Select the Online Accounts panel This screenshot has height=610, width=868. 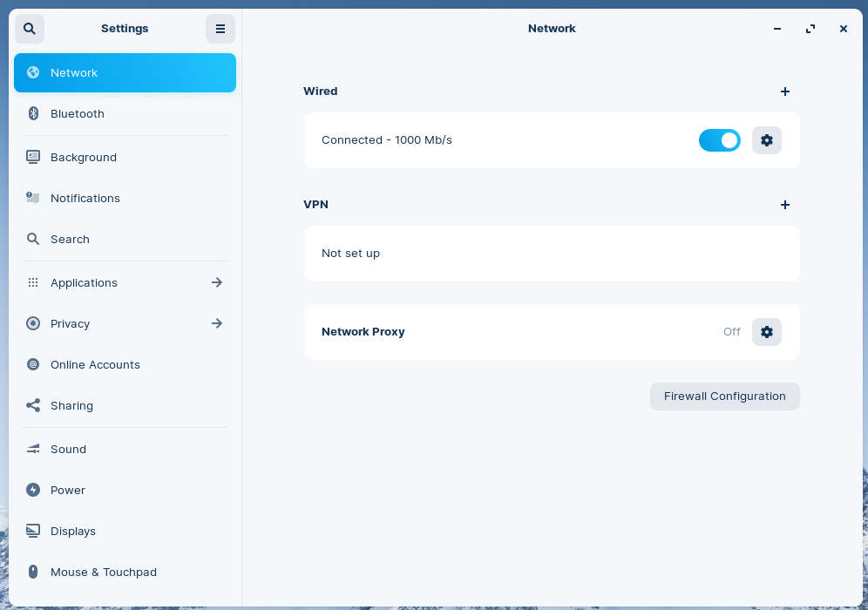(x=95, y=364)
